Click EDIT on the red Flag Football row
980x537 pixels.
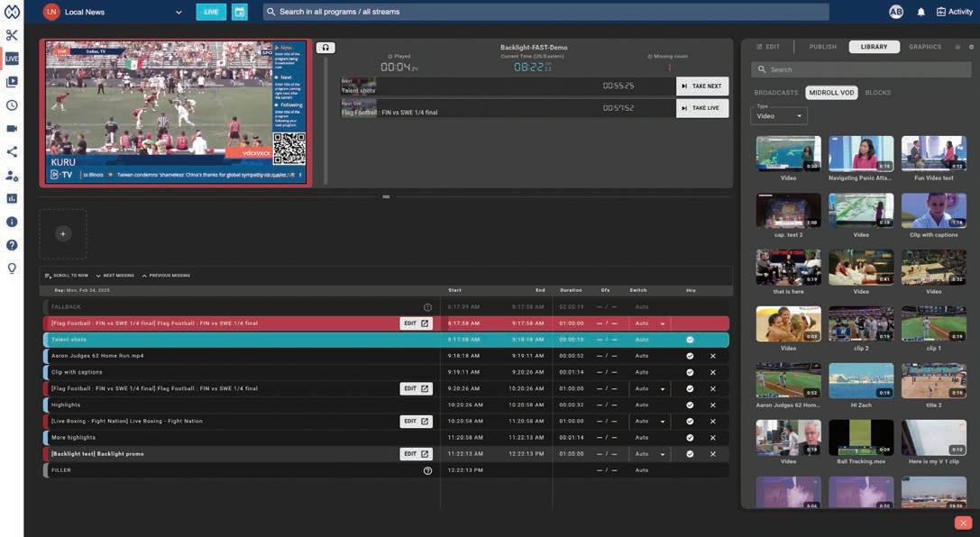coord(416,323)
